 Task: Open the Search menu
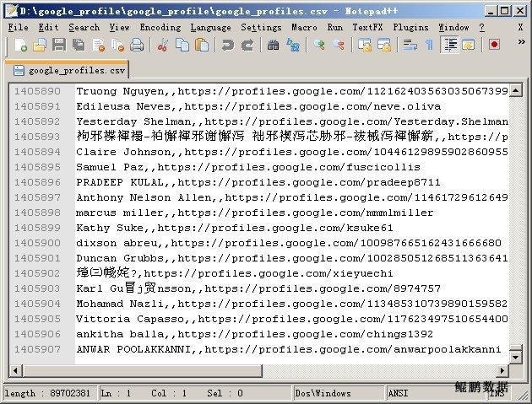[x=84, y=27]
